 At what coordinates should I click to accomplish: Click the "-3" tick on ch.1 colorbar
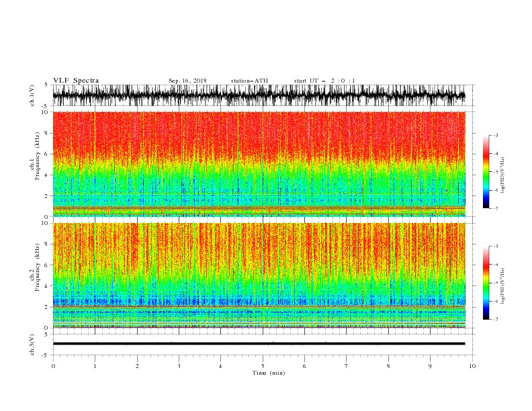tap(496, 135)
